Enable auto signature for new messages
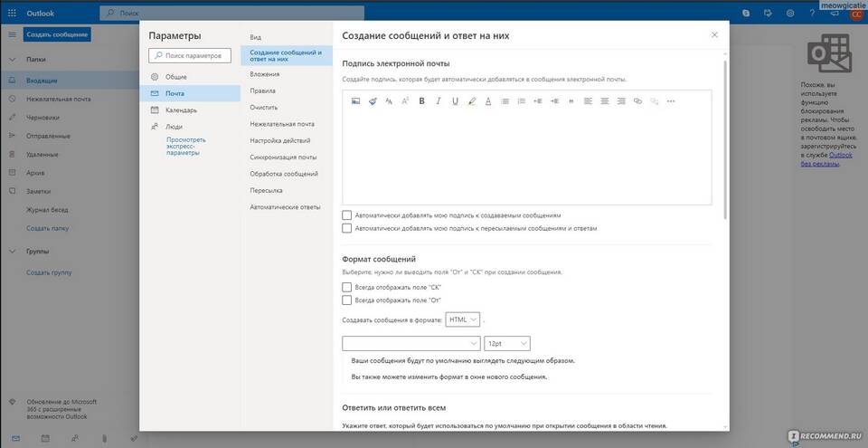 point(347,215)
